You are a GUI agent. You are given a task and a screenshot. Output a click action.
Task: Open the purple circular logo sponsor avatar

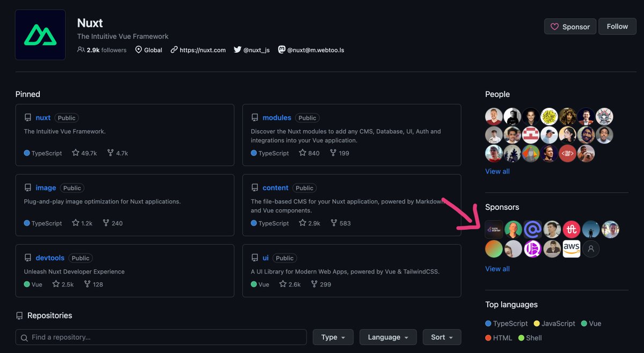pos(533,249)
